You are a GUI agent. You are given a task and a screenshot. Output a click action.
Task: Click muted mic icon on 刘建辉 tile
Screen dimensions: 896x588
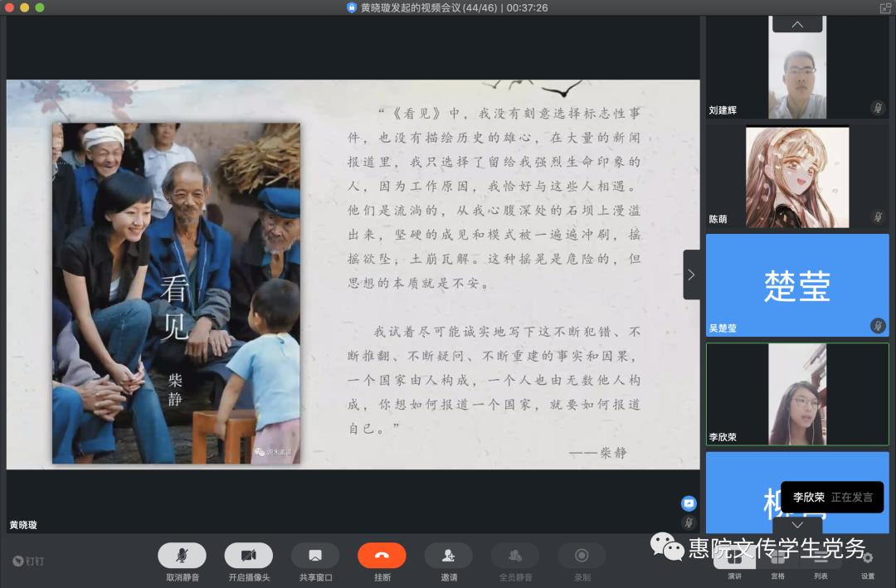(x=878, y=108)
